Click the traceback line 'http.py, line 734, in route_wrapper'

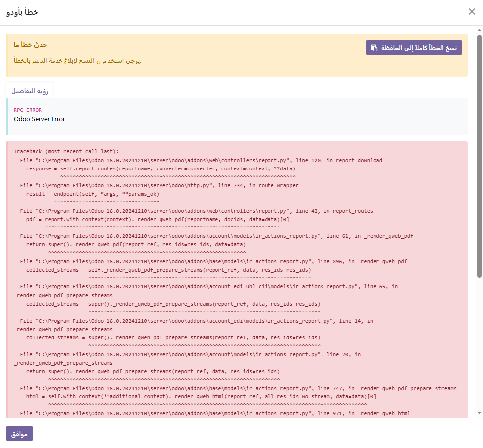[159, 185]
